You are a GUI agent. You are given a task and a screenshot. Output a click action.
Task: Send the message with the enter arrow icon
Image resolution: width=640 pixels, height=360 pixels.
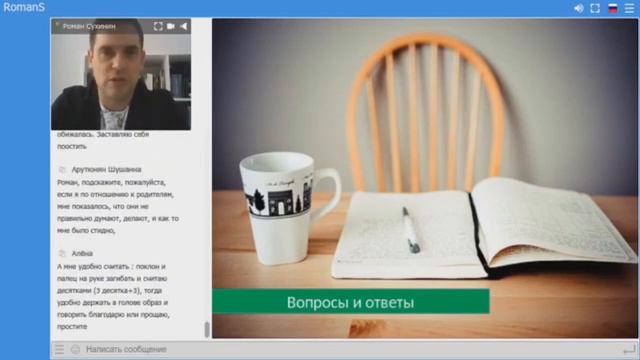pyautogui.click(x=629, y=350)
